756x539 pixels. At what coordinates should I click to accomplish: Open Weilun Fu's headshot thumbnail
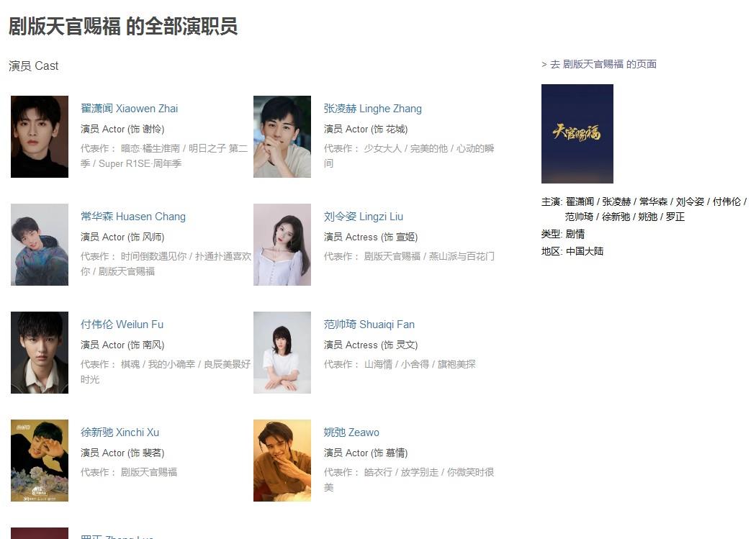pyautogui.click(x=40, y=353)
